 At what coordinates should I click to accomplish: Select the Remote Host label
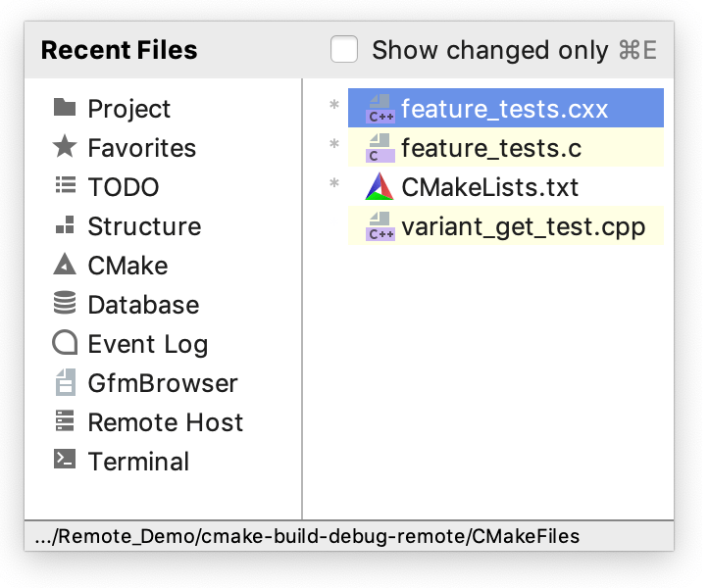(165, 422)
